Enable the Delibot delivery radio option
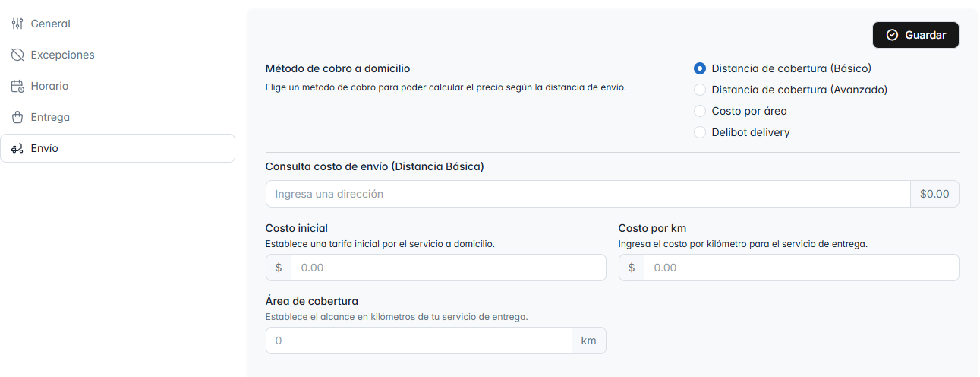 [700, 132]
